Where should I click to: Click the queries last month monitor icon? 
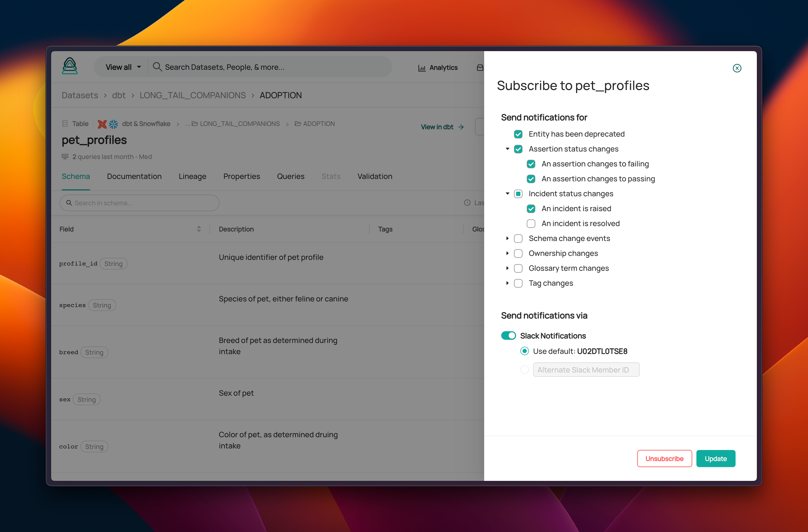(x=65, y=157)
